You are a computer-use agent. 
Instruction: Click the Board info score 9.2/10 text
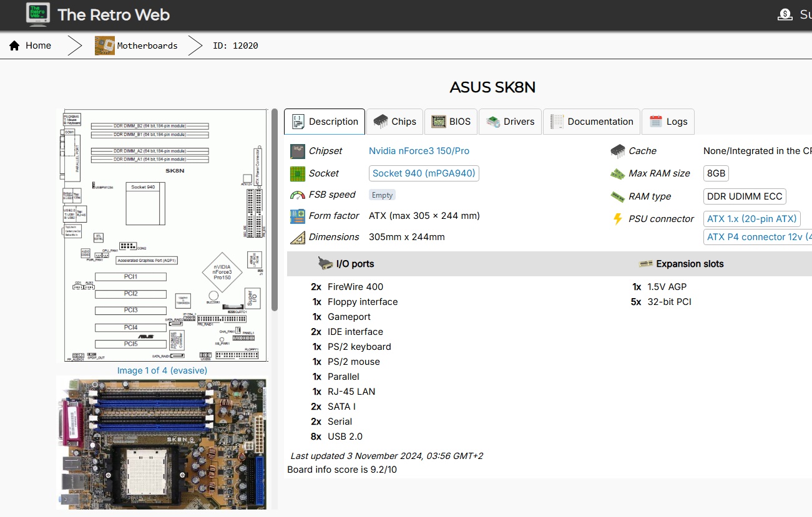pos(342,470)
